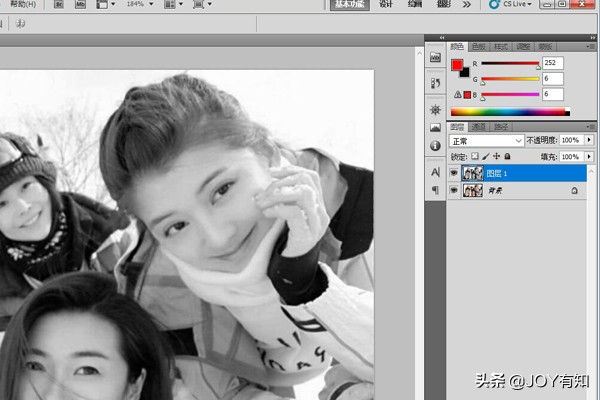Click the 背景 layer lock icon
600x400 pixels.
(x=574, y=190)
